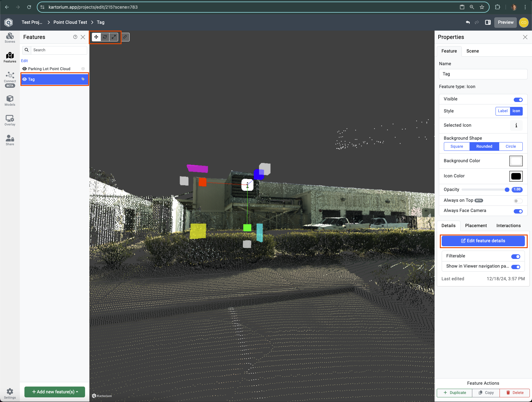Open the Features sidebar panel
Image resolution: width=532 pixels, height=402 pixels.
pos(10,57)
